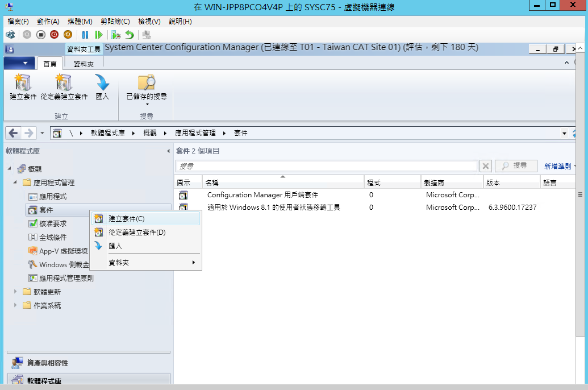This screenshot has width=588, height=390.
Task: Open the 媒體(M) menu
Action: (80, 22)
